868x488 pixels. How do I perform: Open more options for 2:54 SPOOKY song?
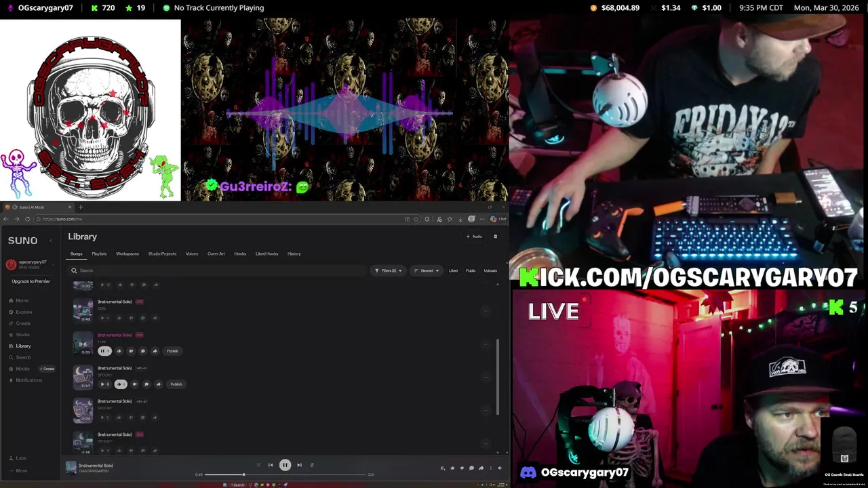(486, 378)
